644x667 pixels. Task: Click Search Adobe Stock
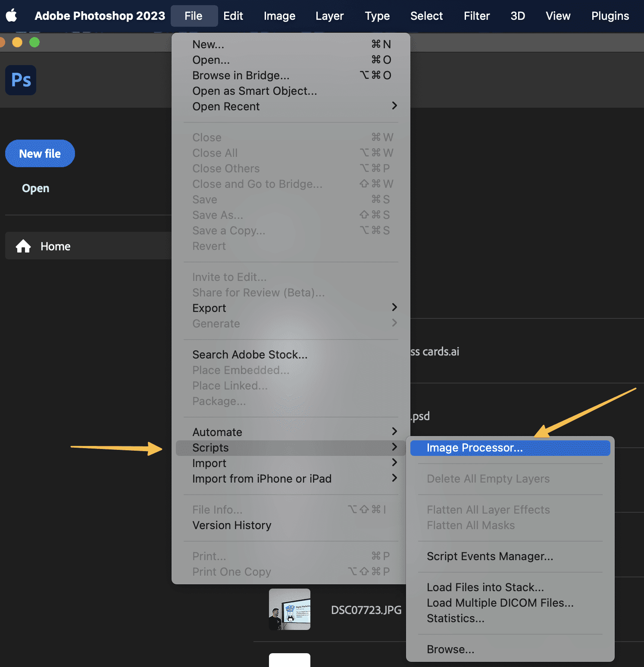coord(250,354)
